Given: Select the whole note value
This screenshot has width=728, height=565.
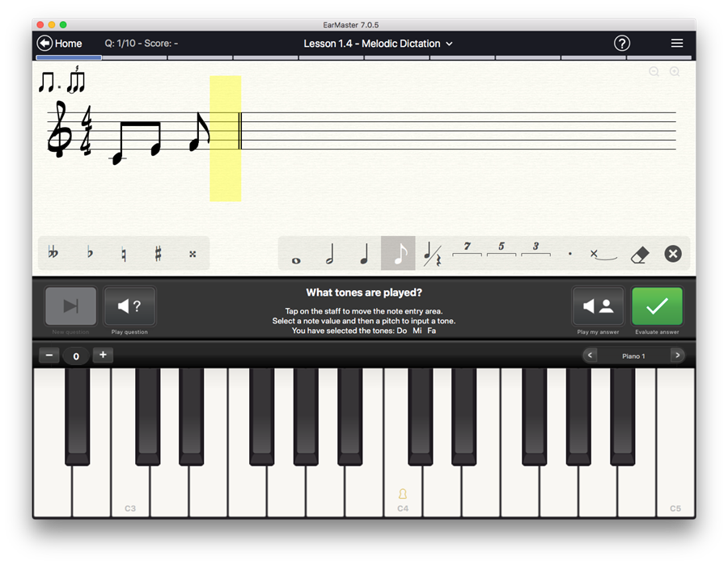Looking at the screenshot, I should [296, 255].
